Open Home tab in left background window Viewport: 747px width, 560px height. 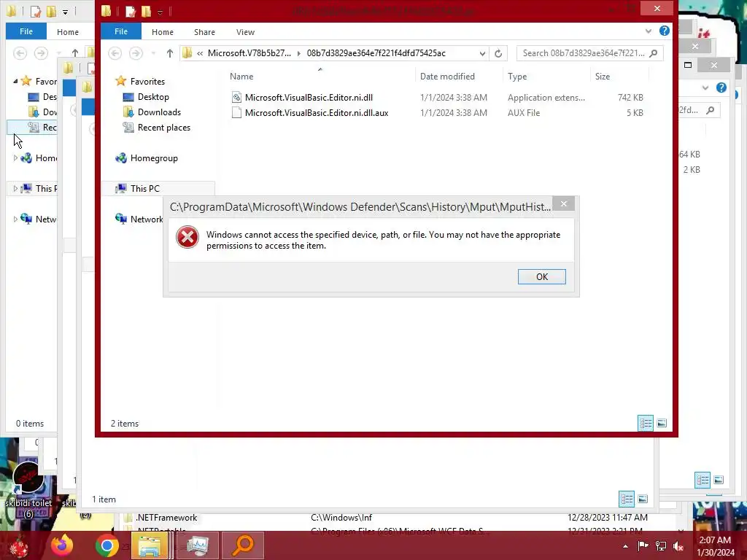pos(68,32)
